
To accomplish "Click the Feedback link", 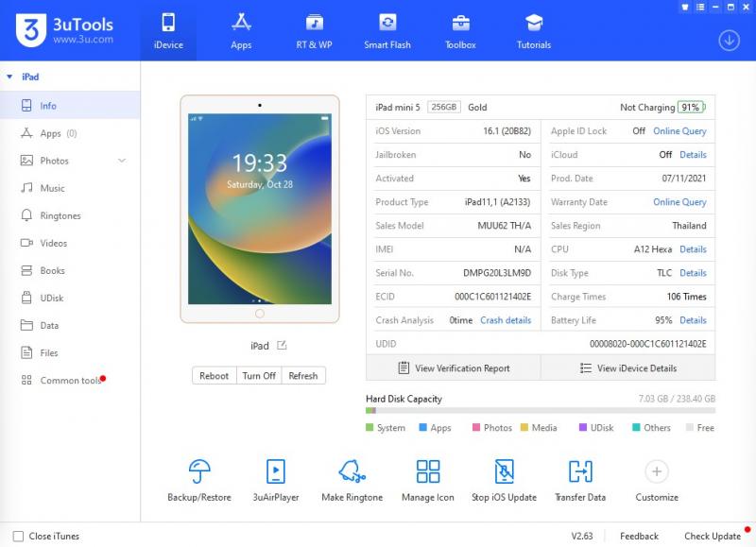I will [x=639, y=536].
